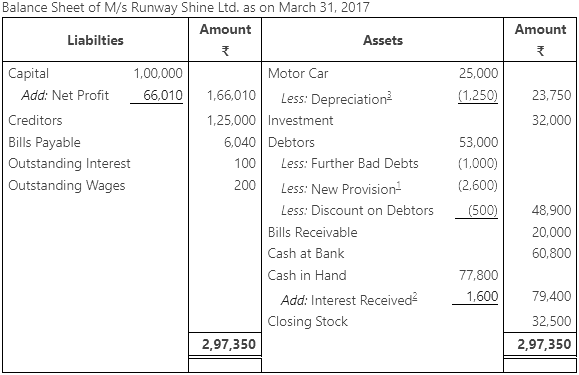This screenshot has width=579, height=375.
Task: Select the Motor Car value 25,000
Action: tap(479, 73)
